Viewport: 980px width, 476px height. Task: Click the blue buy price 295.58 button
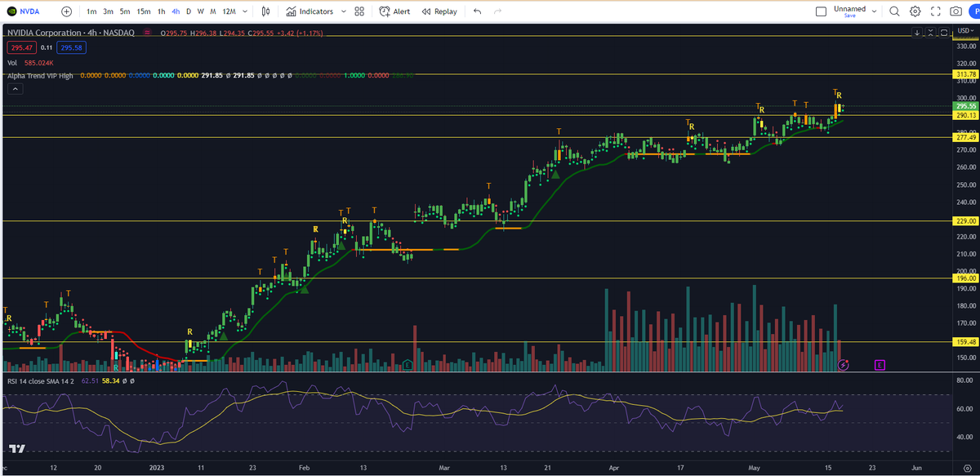[72, 48]
